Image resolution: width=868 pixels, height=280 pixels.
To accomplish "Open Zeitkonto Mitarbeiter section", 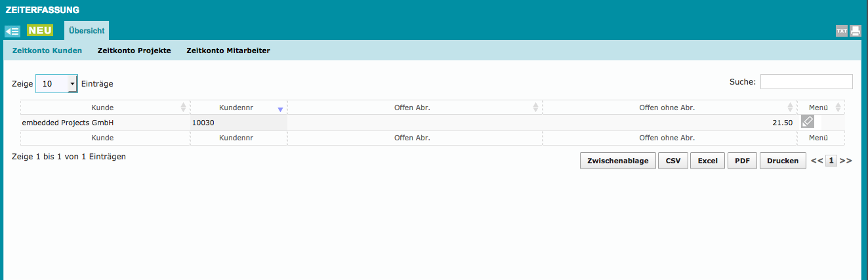I will coord(228,50).
